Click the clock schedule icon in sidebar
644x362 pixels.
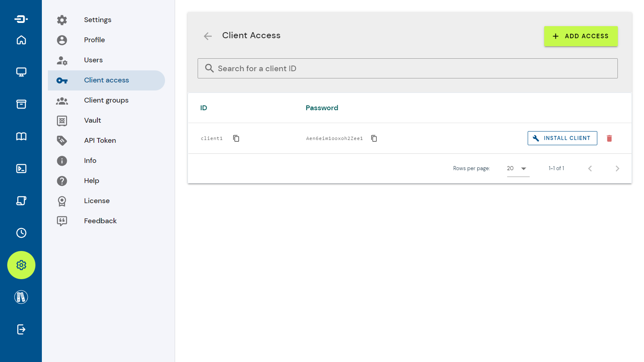coord(21,233)
